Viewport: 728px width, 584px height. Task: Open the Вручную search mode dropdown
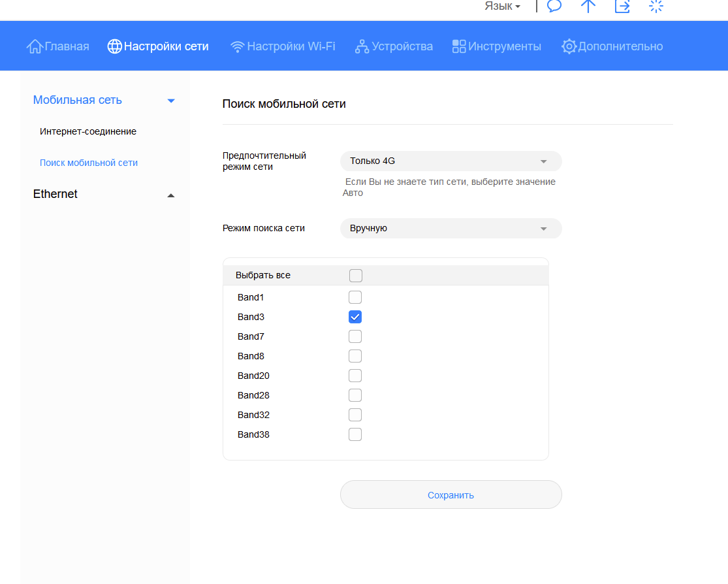pyautogui.click(x=451, y=229)
